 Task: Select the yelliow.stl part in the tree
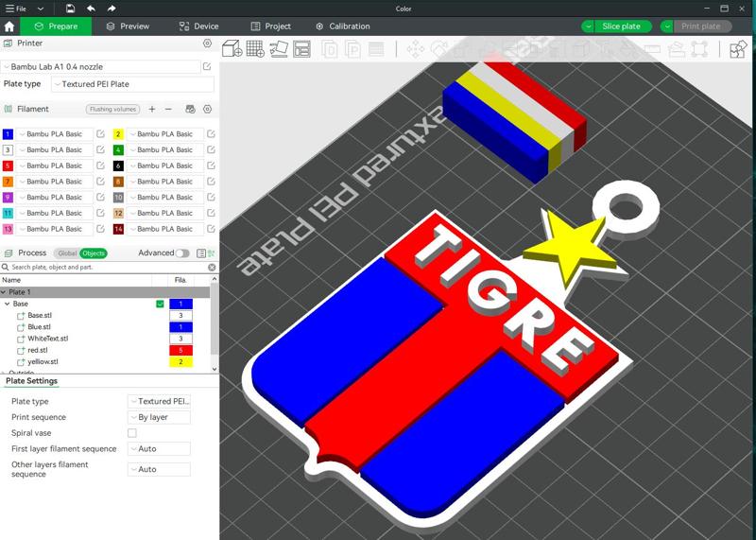pos(43,362)
